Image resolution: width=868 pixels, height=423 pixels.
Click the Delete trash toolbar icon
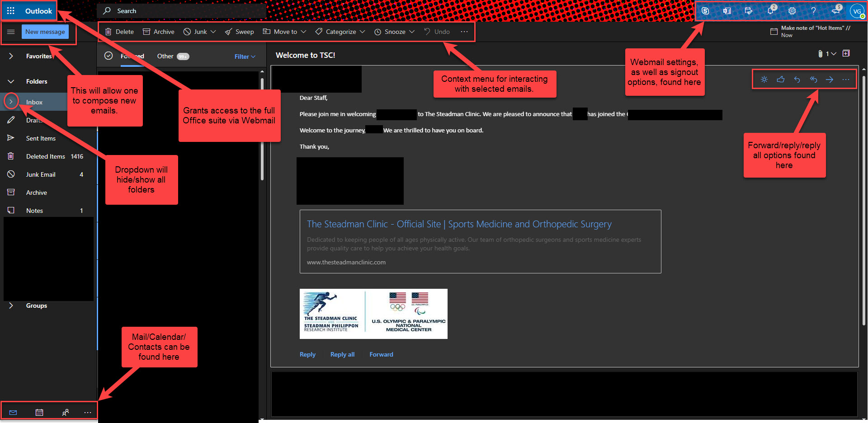(108, 32)
